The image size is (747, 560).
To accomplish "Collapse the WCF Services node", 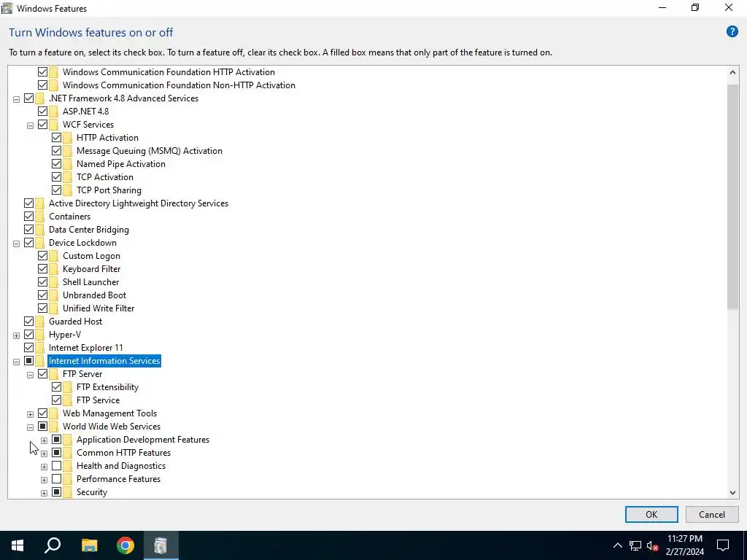I will coord(30,125).
